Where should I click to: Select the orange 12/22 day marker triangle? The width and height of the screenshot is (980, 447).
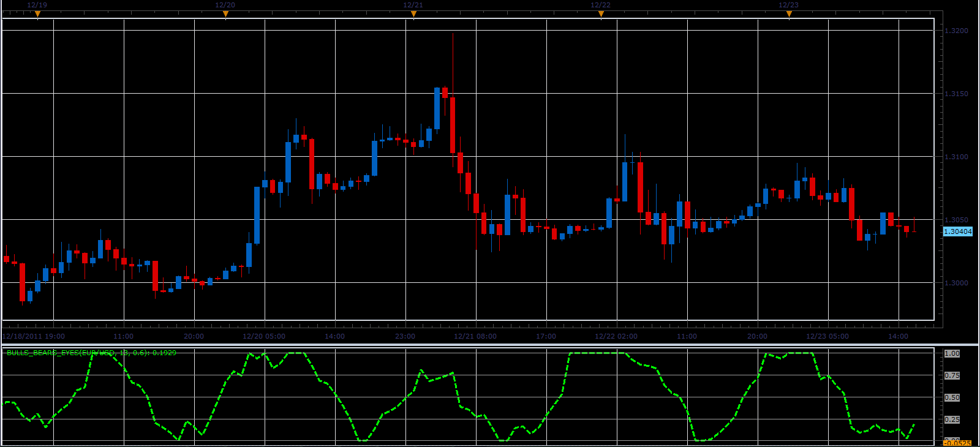(601, 13)
